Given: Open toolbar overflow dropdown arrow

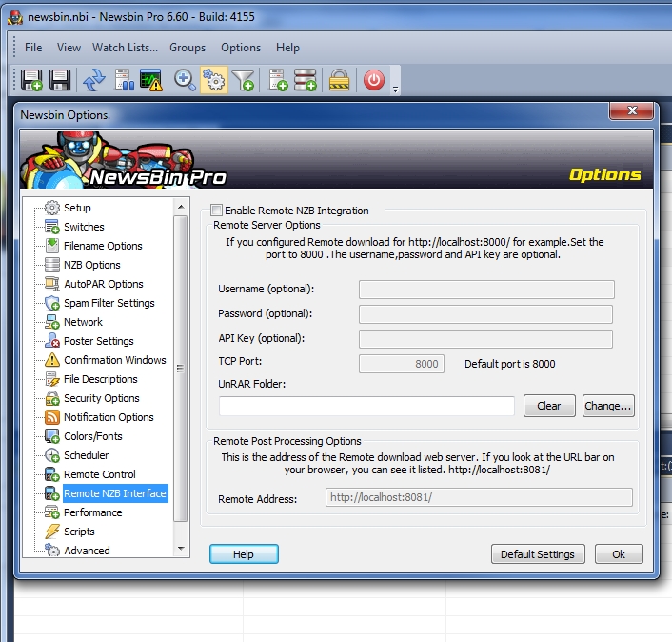Looking at the screenshot, I should [396, 90].
